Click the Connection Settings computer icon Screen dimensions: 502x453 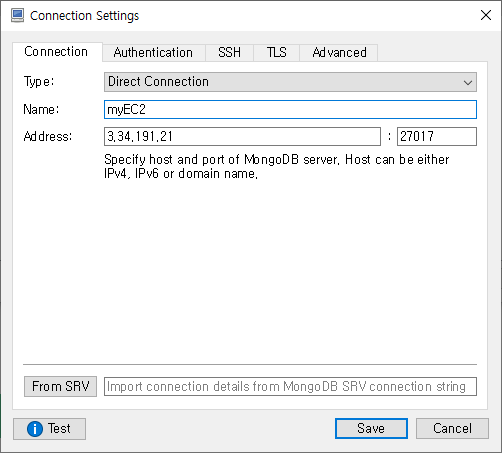(x=17, y=15)
